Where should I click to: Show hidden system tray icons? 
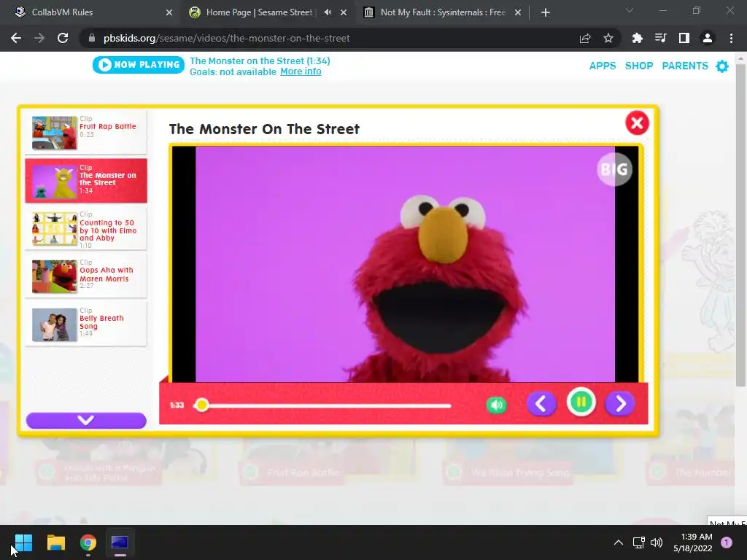tap(619, 542)
